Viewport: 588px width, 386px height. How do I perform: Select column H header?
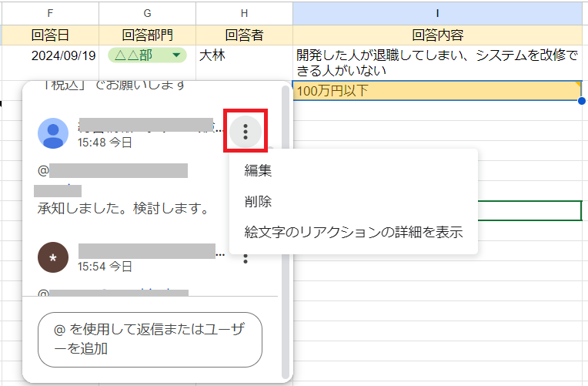(x=244, y=13)
